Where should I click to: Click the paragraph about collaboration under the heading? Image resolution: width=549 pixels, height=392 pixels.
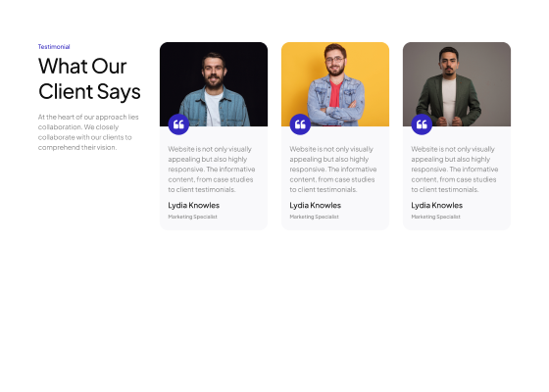[88, 132]
